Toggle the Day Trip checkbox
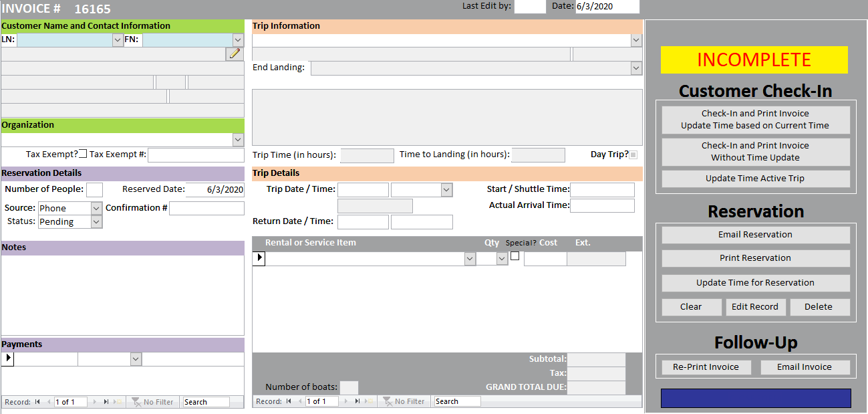This screenshot has width=868, height=414. [x=633, y=155]
